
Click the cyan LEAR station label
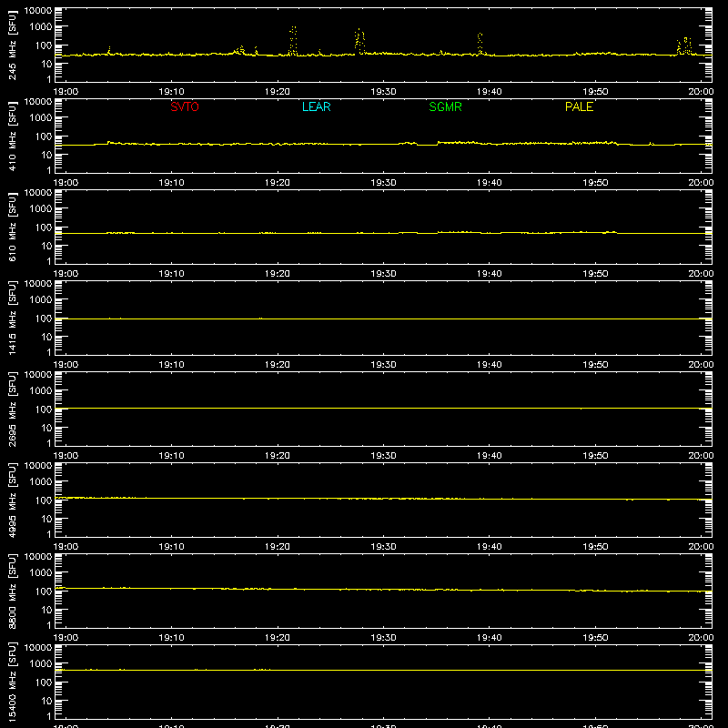click(316, 106)
